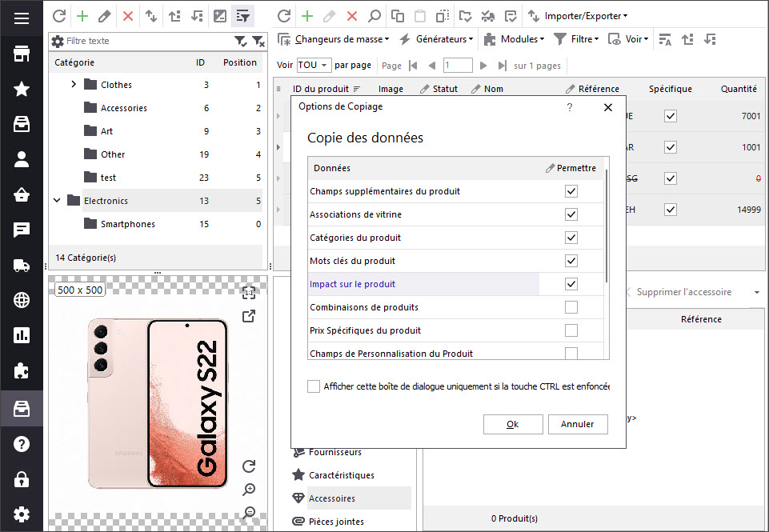Image resolution: width=769 pixels, height=532 pixels.
Task: Click the copy options list scrollbar
Action: tap(607, 226)
